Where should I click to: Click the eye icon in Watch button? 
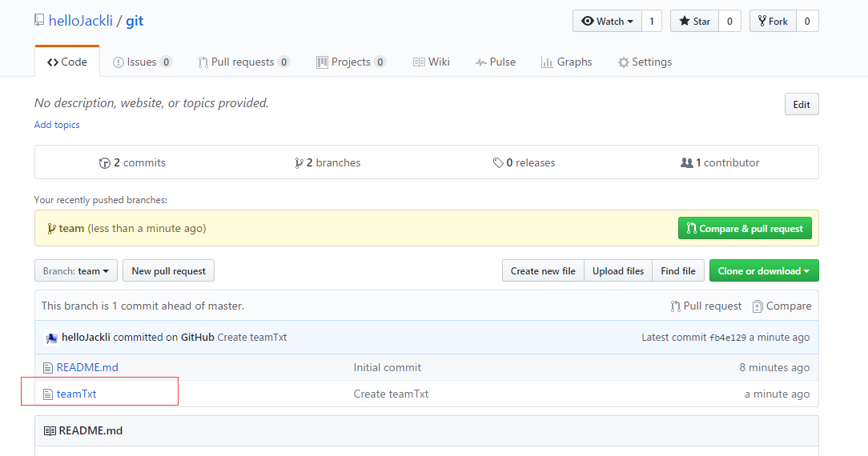click(587, 21)
